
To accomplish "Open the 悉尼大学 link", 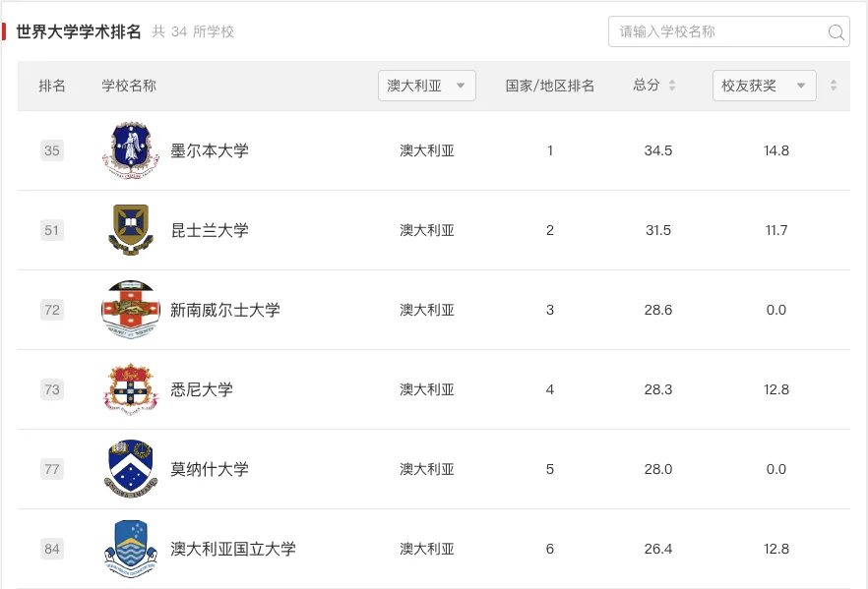I will [202, 389].
